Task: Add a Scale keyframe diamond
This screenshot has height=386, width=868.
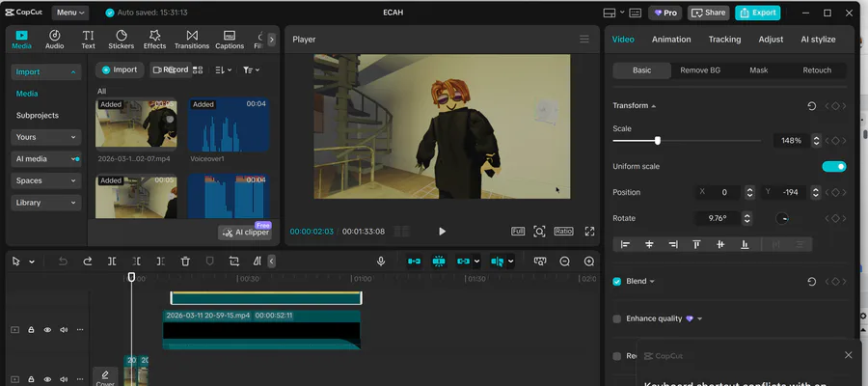Action: click(x=835, y=141)
